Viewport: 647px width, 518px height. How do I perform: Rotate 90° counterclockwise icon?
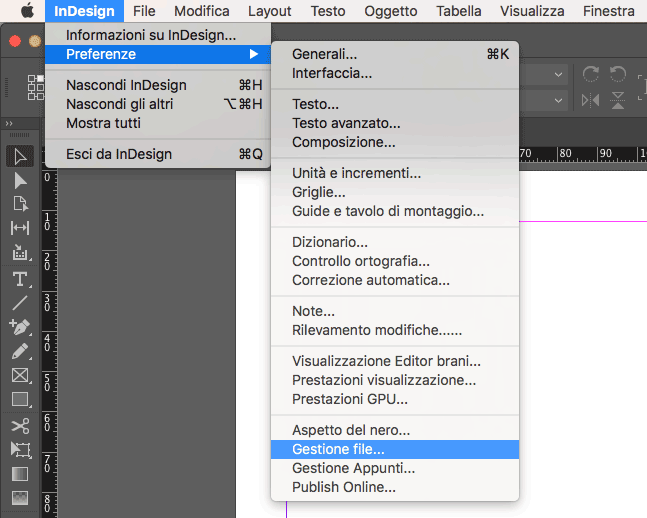[618, 75]
